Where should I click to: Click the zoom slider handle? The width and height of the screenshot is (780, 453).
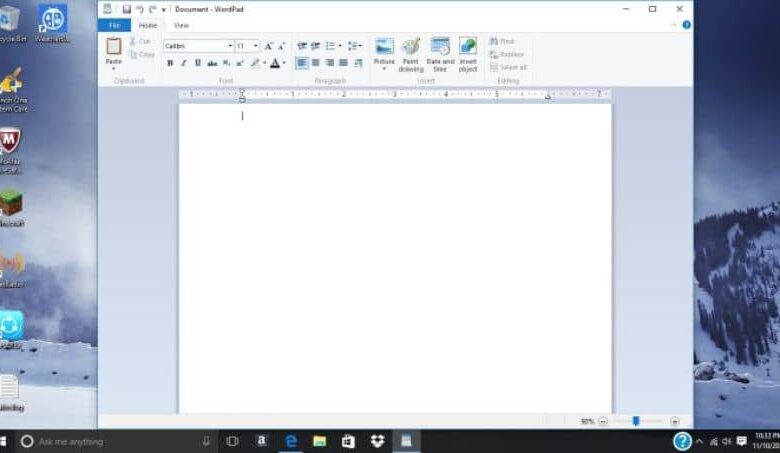[x=636, y=421]
